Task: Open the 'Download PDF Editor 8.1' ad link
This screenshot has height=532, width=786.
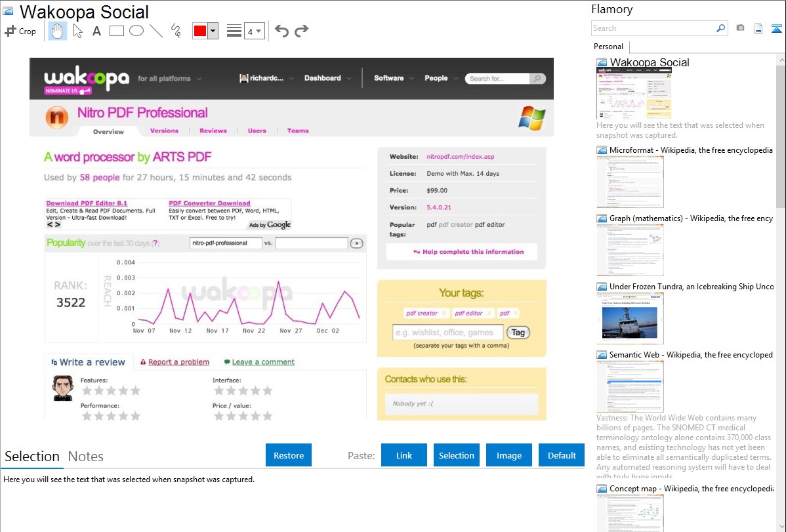Action: 87,203
